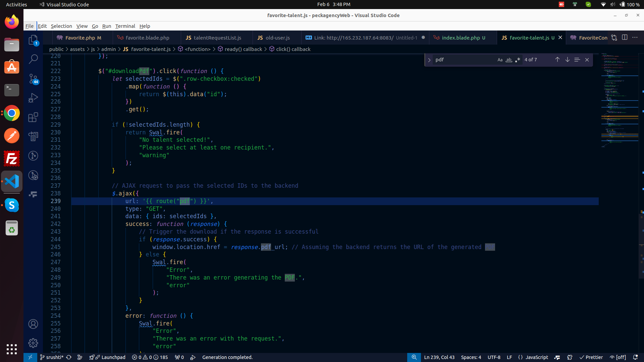Open Source Control view with 44 changes

pyautogui.click(x=33, y=79)
